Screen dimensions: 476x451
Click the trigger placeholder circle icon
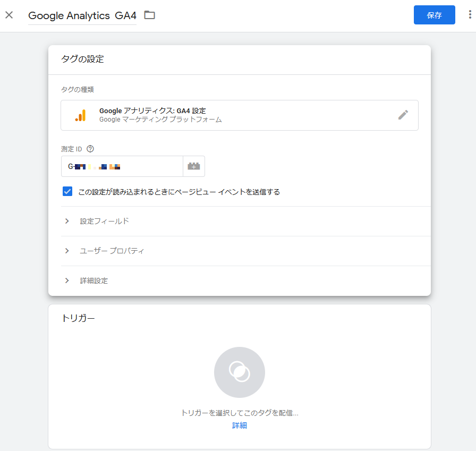click(240, 372)
